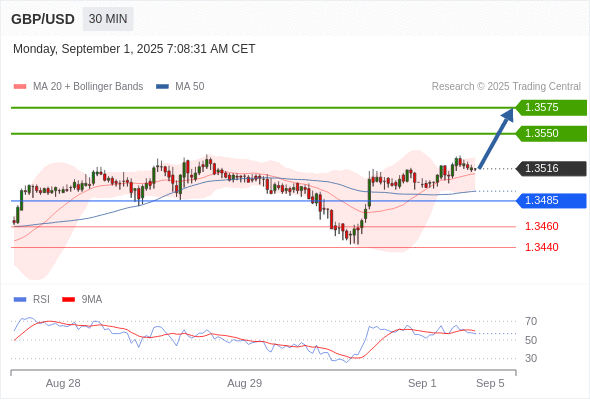Click the 9MA legend red swatch
The width and height of the screenshot is (590, 400).
(x=68, y=300)
